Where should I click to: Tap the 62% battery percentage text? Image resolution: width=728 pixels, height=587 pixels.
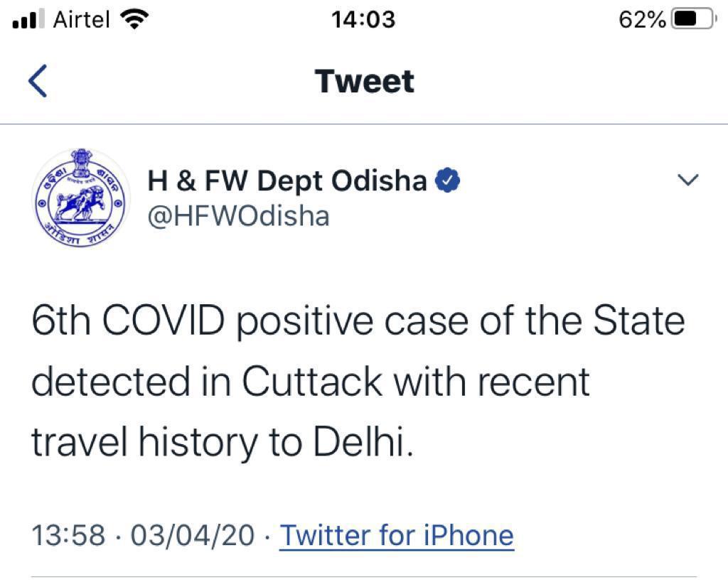coord(642,19)
